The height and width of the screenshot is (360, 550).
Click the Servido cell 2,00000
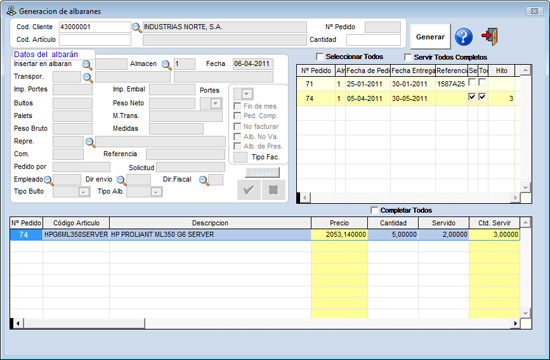click(444, 235)
